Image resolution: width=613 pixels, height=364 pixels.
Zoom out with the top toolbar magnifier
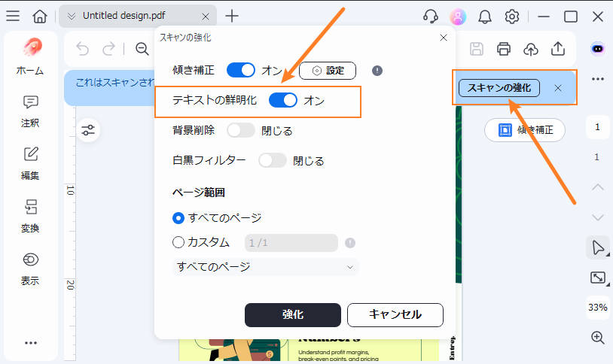point(142,49)
